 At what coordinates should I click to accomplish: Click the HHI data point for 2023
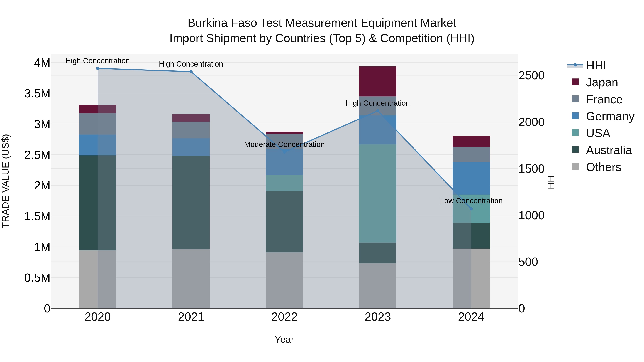(378, 111)
